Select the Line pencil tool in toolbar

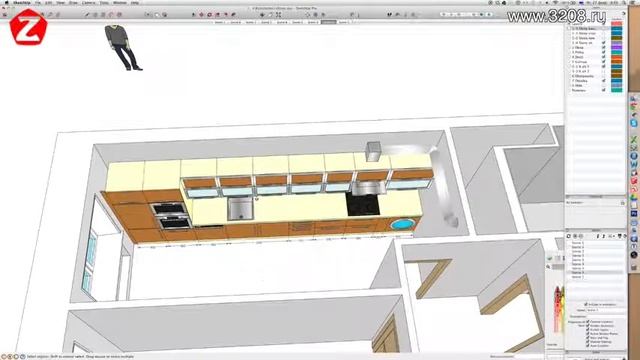coord(87,15)
